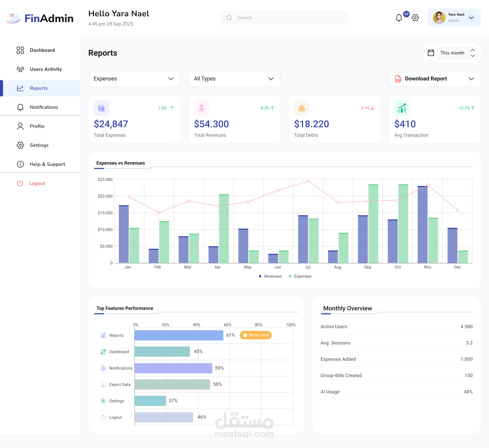Click the Settings feature icon in performance chart
The height and width of the screenshot is (448, 489).
[103, 401]
